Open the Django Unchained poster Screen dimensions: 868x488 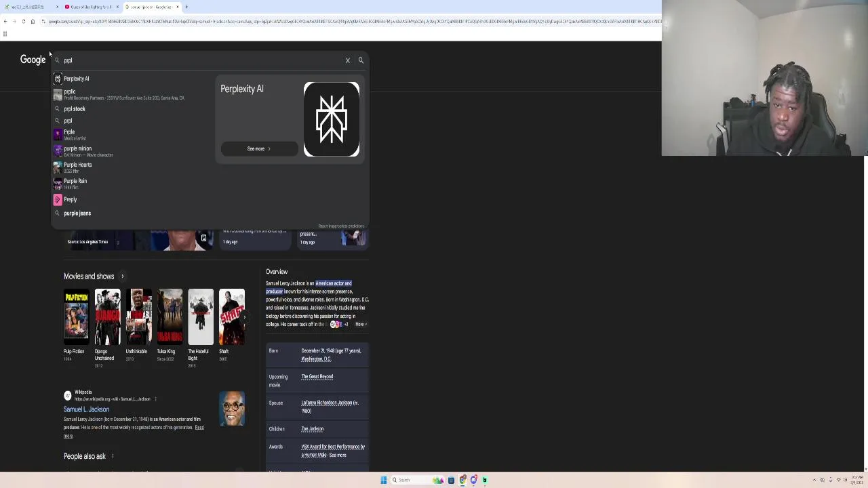(x=107, y=317)
